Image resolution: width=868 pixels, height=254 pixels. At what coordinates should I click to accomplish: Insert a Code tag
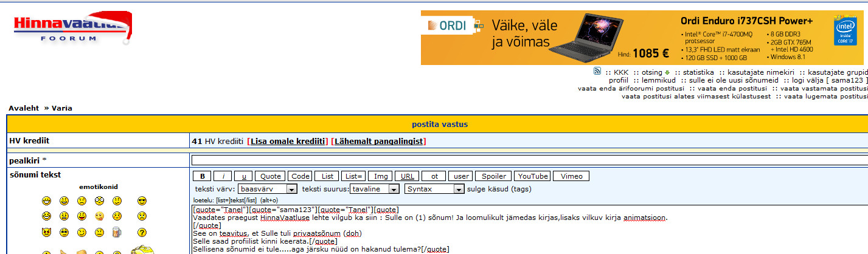tap(300, 176)
